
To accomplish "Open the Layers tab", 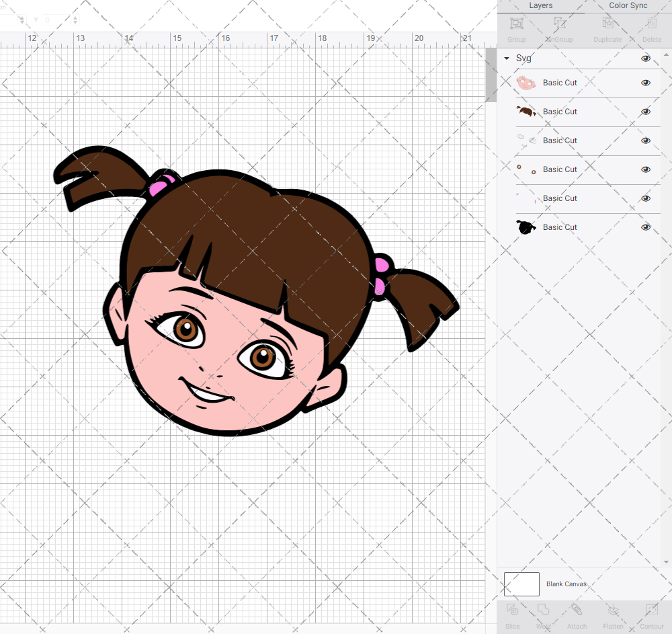I will coord(540,6).
